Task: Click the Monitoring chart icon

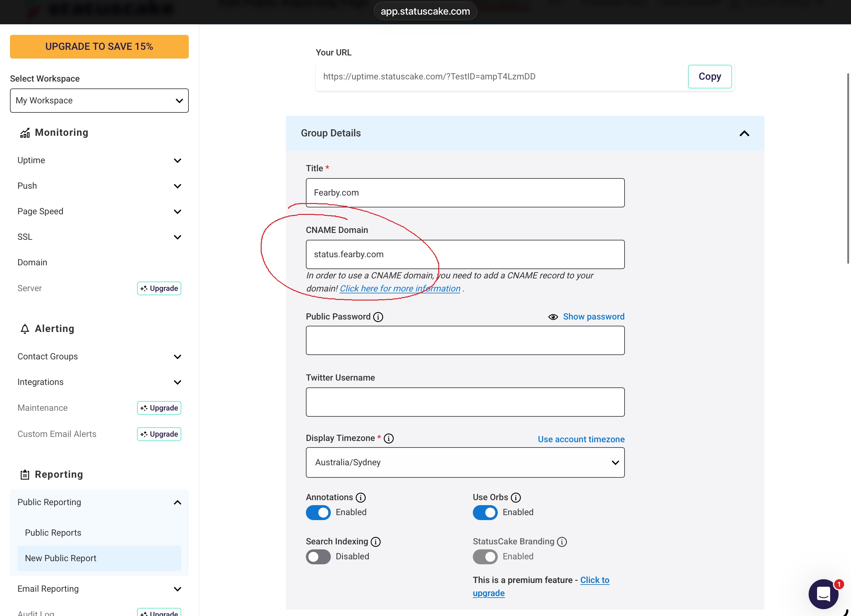Action: click(x=25, y=133)
